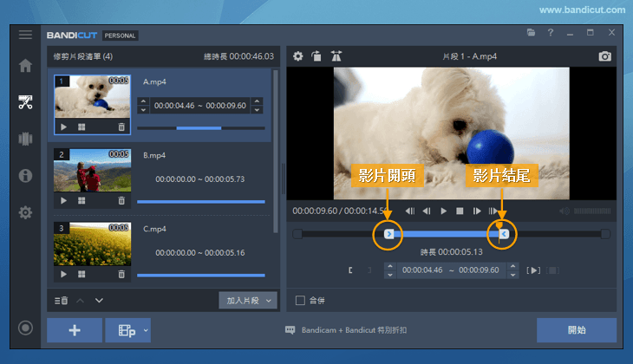Select the Cut mode scissors icon
Viewport: 633px width, 364px height.
click(x=25, y=102)
